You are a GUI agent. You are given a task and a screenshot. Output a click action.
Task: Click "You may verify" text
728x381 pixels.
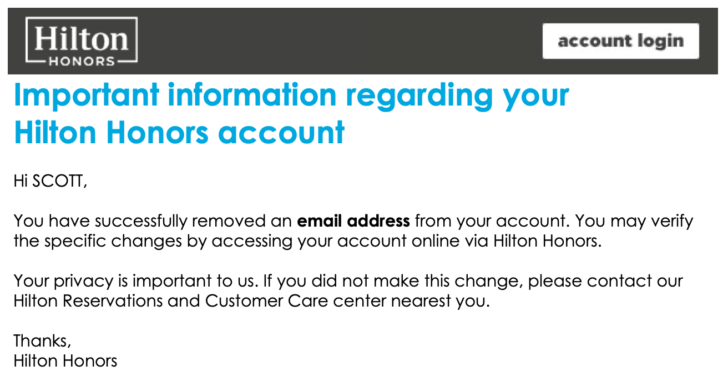click(634, 221)
